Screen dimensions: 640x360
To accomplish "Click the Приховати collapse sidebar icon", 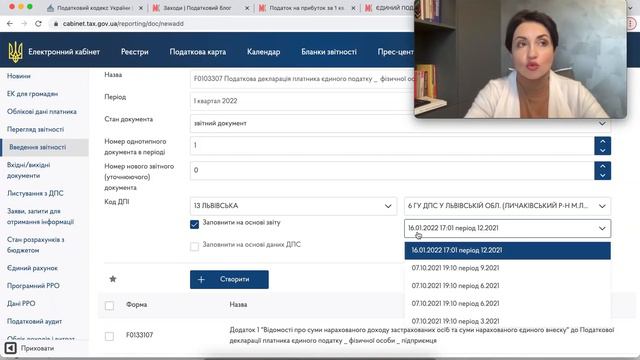I will pyautogui.click(x=10, y=348).
